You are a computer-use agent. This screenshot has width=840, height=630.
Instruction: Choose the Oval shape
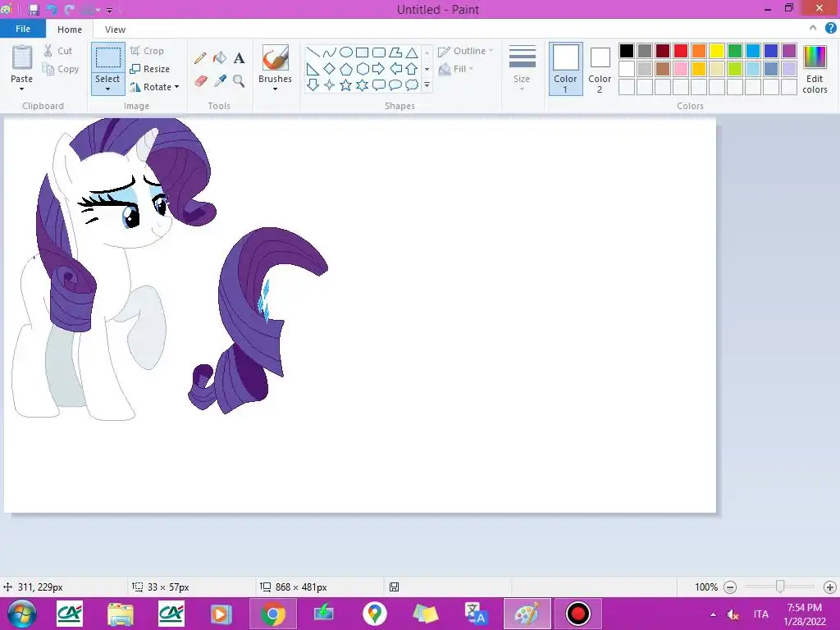(x=346, y=52)
